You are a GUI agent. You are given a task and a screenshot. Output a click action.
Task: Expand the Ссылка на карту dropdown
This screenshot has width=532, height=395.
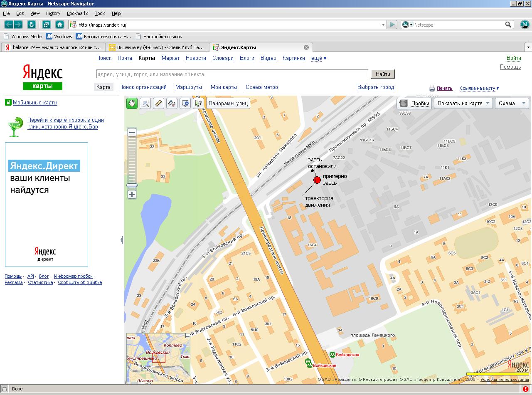479,88
